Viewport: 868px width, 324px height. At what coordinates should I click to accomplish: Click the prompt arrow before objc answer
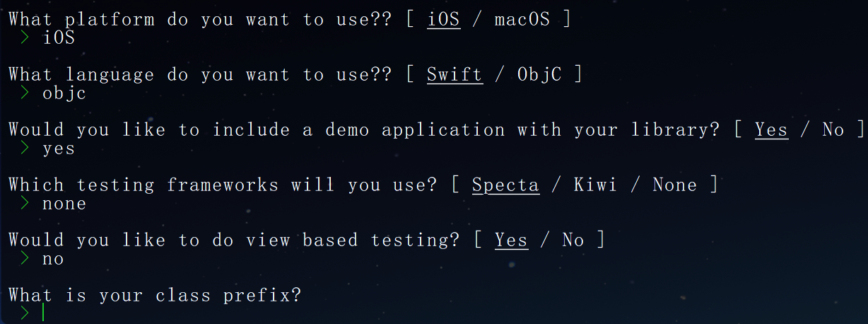[25, 93]
